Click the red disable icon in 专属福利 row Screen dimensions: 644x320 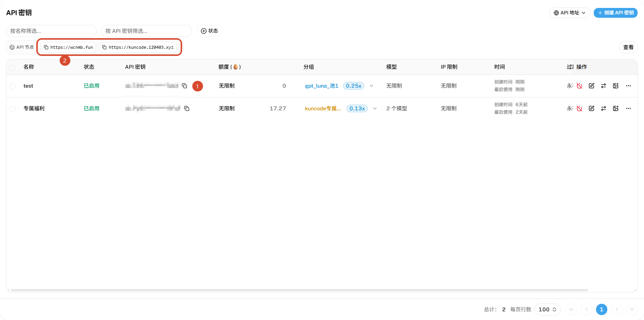click(579, 108)
